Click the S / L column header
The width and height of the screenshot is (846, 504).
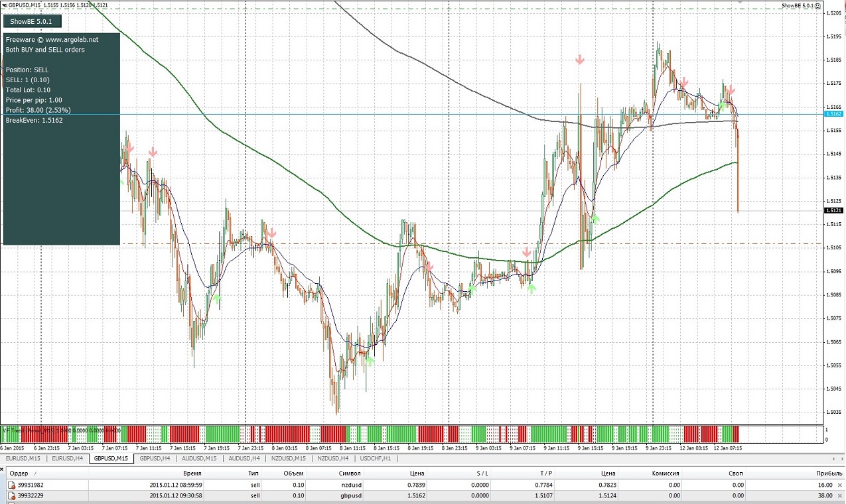482,473
